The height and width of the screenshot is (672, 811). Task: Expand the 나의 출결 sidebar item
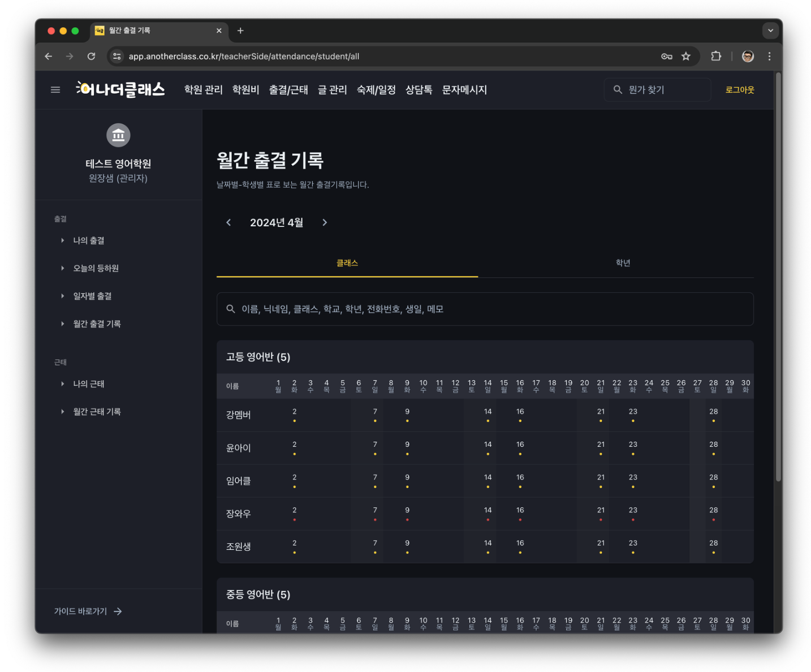[x=88, y=240]
